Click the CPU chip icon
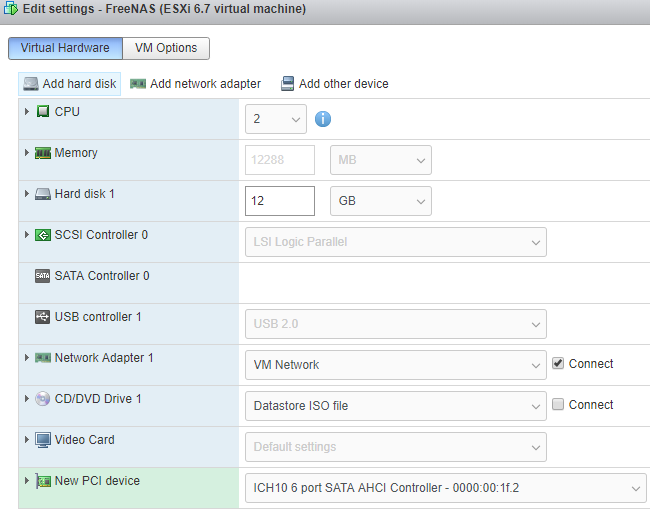This screenshot has width=650, height=510. (43, 112)
